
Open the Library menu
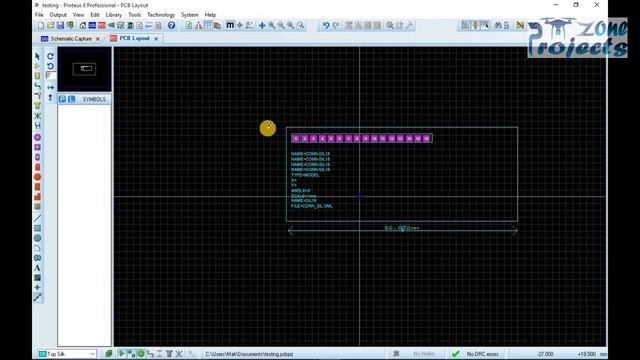pos(113,15)
